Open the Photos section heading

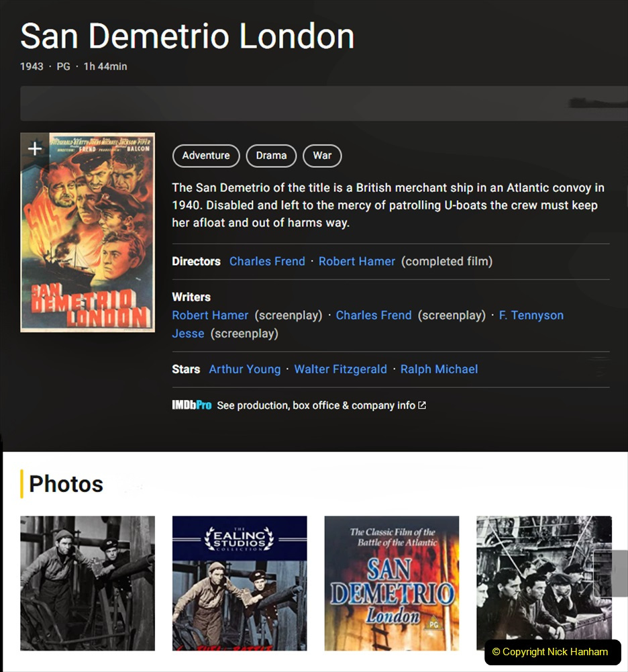(x=66, y=484)
